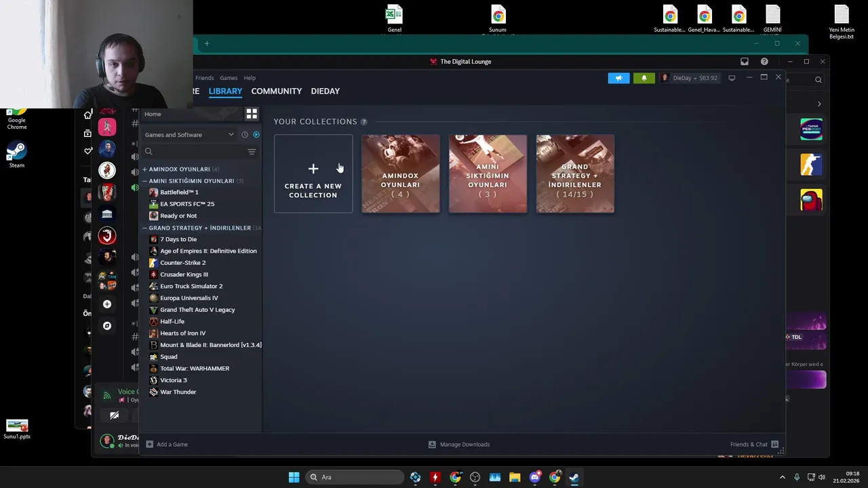Open the Help menu in Steam
Viewport: 868px width, 488px height.
(x=250, y=78)
